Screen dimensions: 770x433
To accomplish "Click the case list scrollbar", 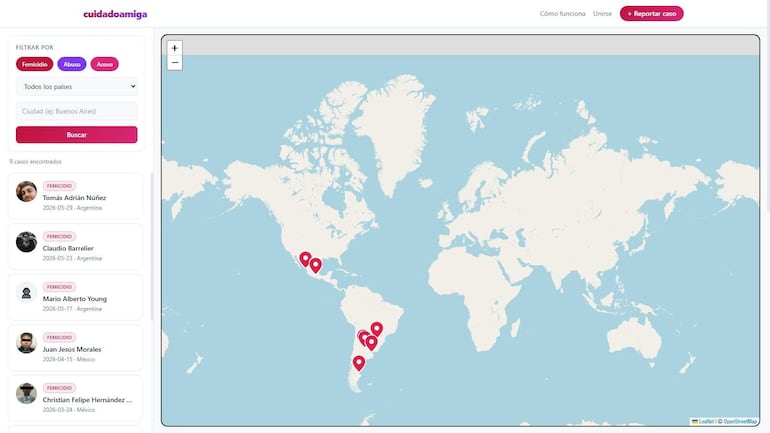I will pyautogui.click(x=152, y=246).
